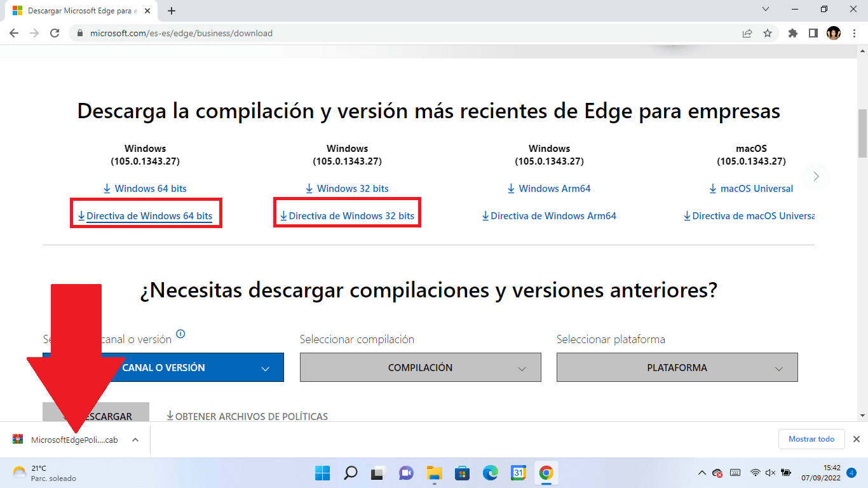Click Directiva de Windows Arm64 link
868x488 pixels.
click(549, 216)
